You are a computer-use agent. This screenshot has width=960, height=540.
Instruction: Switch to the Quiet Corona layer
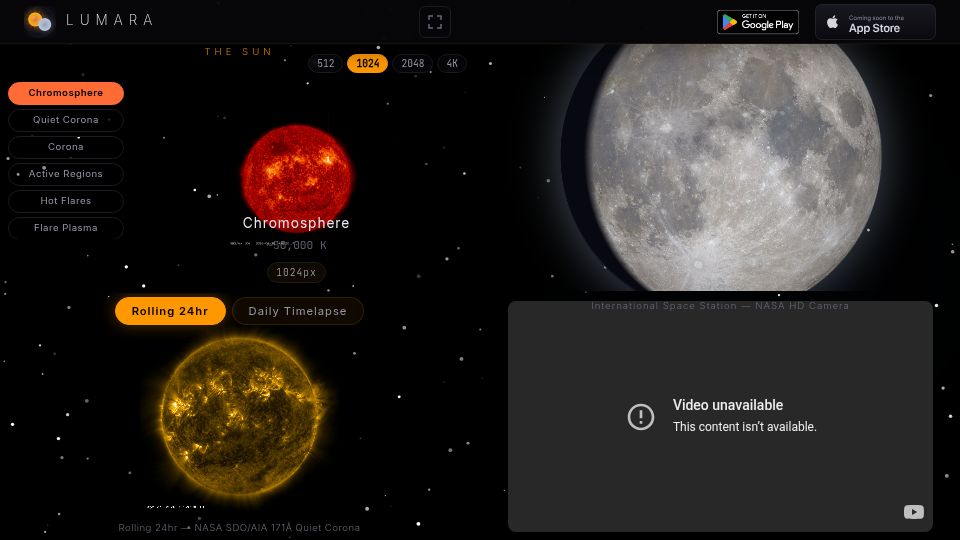click(x=66, y=120)
